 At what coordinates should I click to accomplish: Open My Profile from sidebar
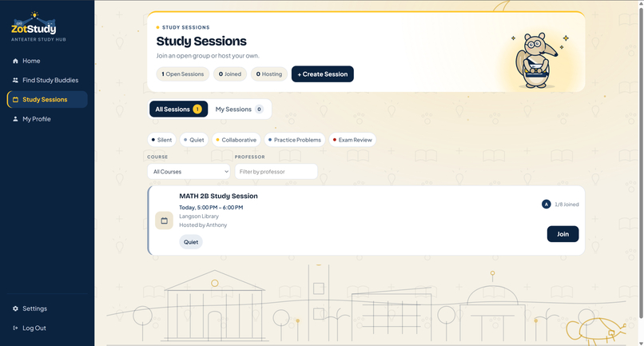click(47, 119)
